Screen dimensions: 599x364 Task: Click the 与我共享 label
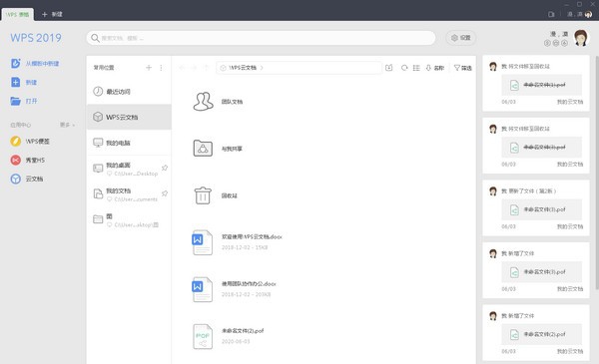[x=232, y=149]
